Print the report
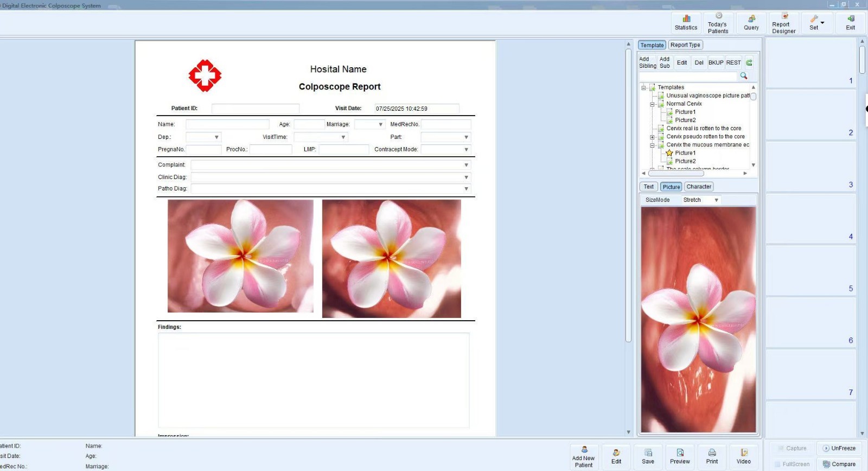Screen dimensions: 868x471 coord(712,457)
